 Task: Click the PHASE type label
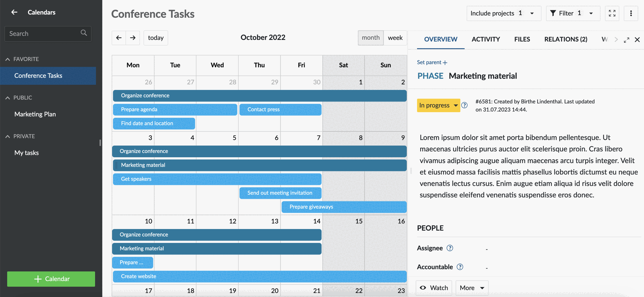click(430, 76)
